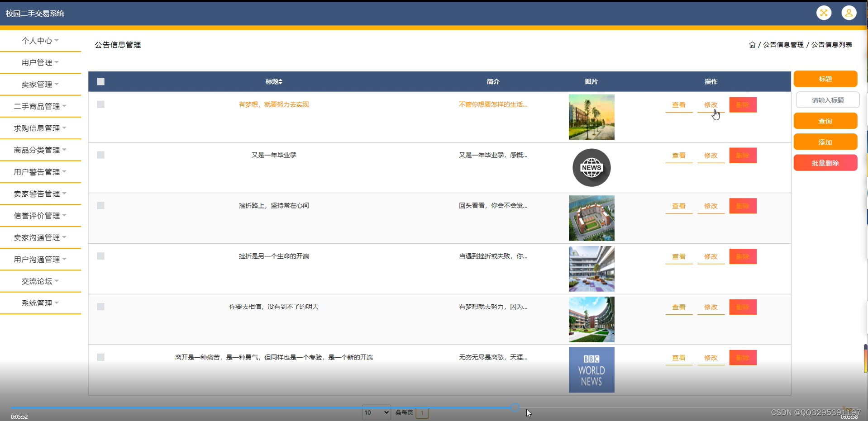Viewport: 868px width, 421px height.
Task: Open the user profile avatar icon
Action: point(849,13)
